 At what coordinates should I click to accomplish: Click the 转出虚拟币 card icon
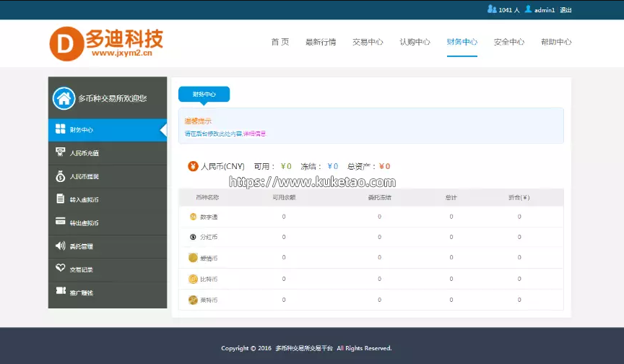pos(61,222)
